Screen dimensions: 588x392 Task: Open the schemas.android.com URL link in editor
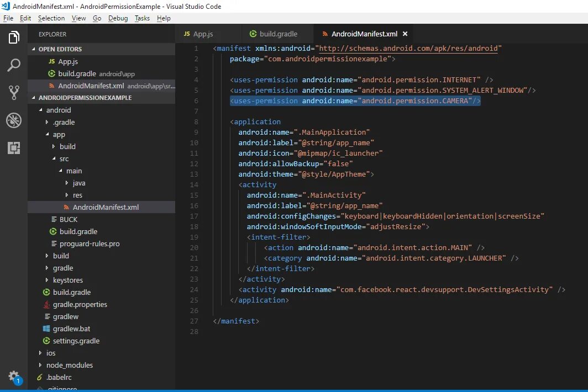(408, 49)
